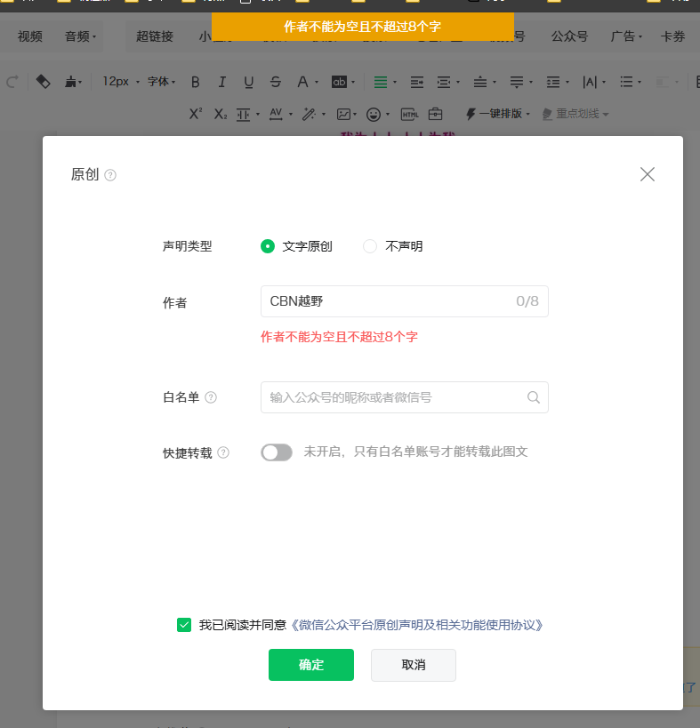Click the font color A icon

pos(302,82)
